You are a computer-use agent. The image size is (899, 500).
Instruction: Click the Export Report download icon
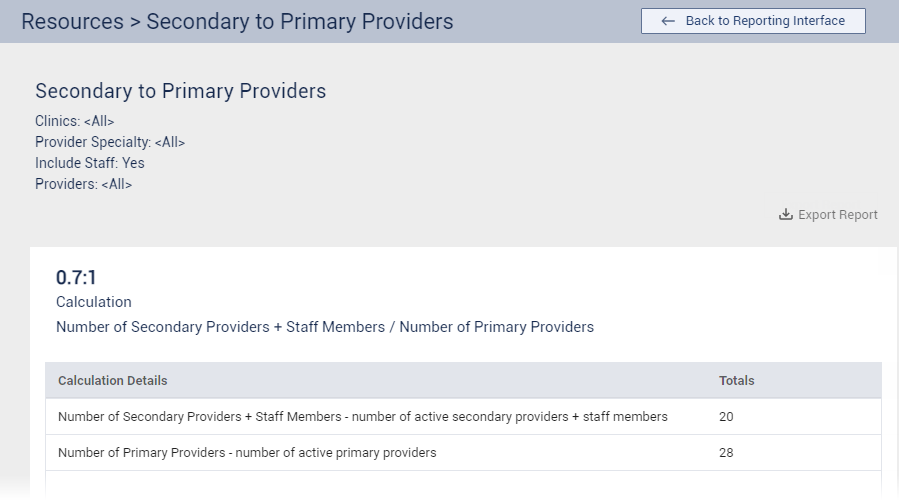(x=786, y=215)
